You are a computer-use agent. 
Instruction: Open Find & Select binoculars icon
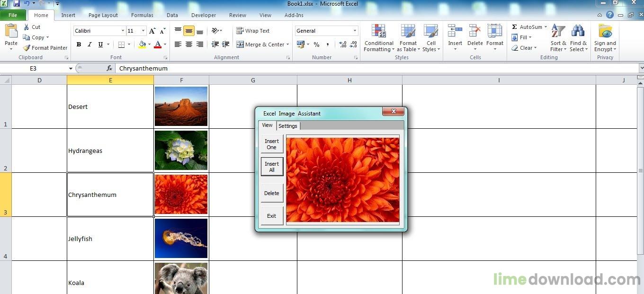coord(578,31)
